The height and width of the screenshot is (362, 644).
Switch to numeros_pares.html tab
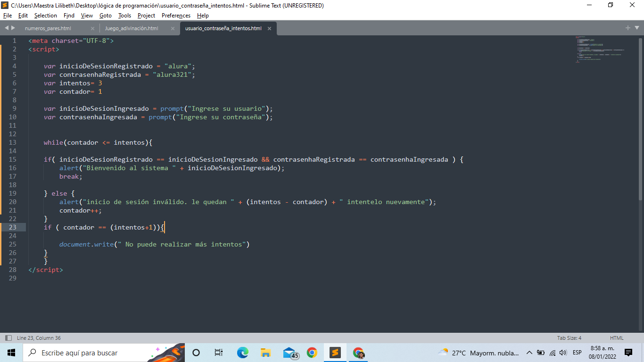coord(48,28)
